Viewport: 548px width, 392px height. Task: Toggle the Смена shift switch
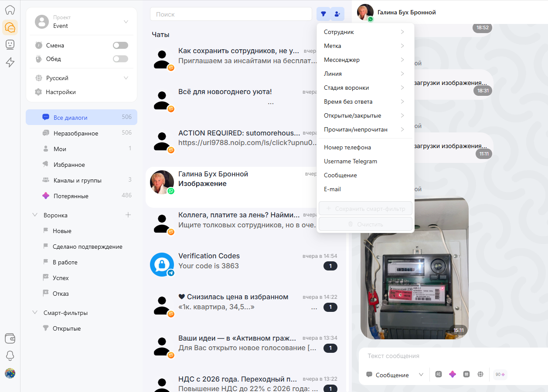(x=120, y=45)
